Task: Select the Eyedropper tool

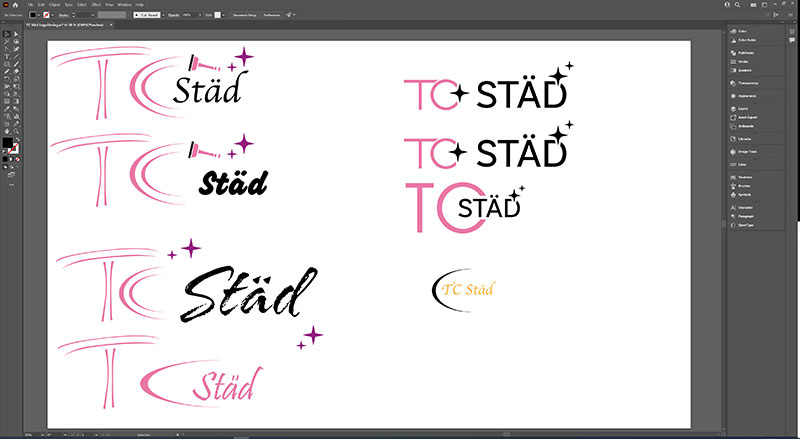Action: 7,108
